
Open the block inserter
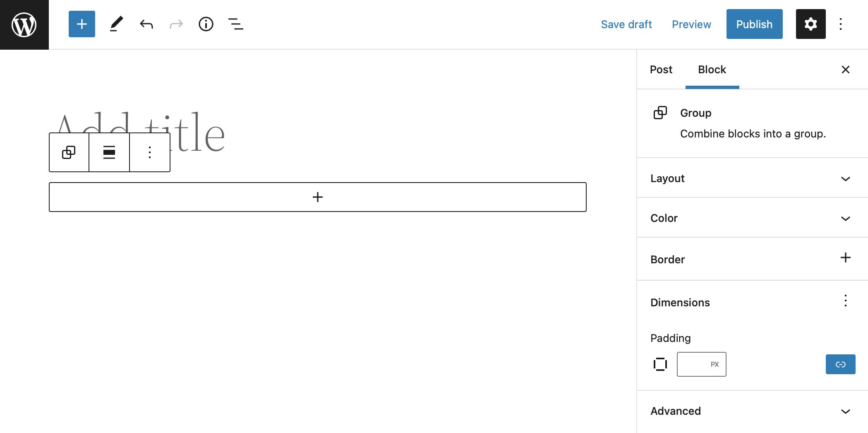click(82, 24)
